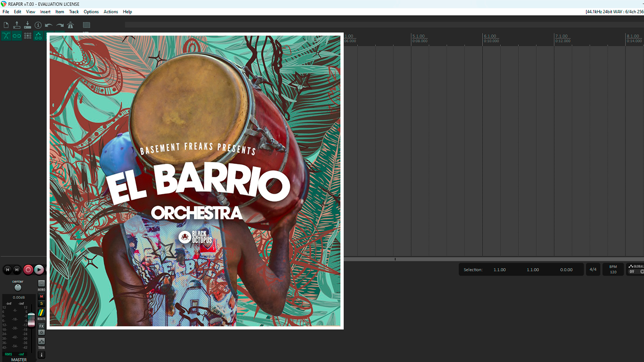The height and width of the screenshot is (362, 644).
Task: Click the dotted-rectangle selection toolbar icon
Action: (86, 25)
